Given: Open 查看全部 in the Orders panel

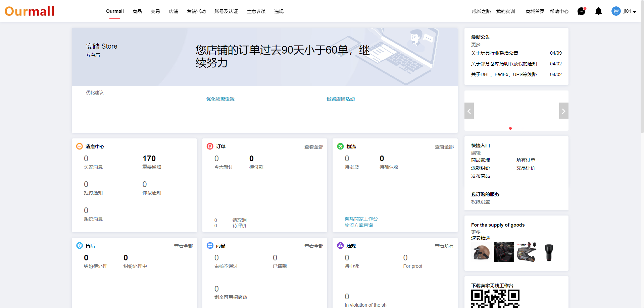Looking at the screenshot, I should [x=313, y=147].
